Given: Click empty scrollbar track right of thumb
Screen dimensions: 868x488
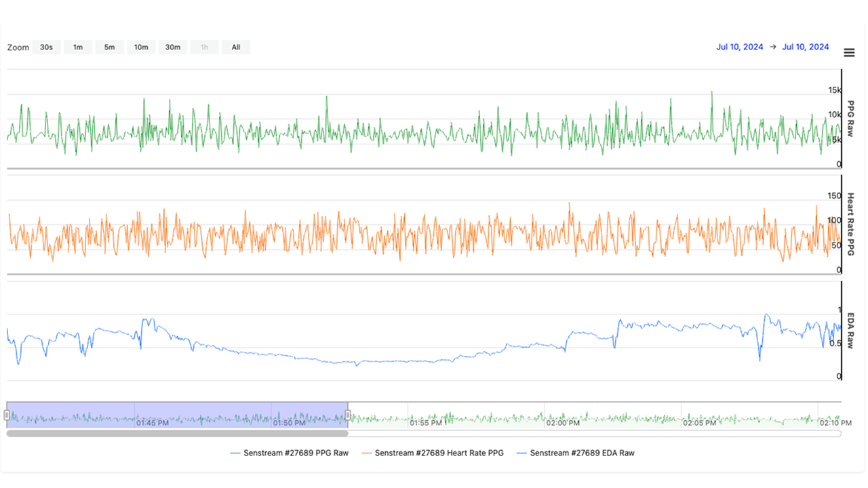Looking at the screenshot, I should [593, 433].
